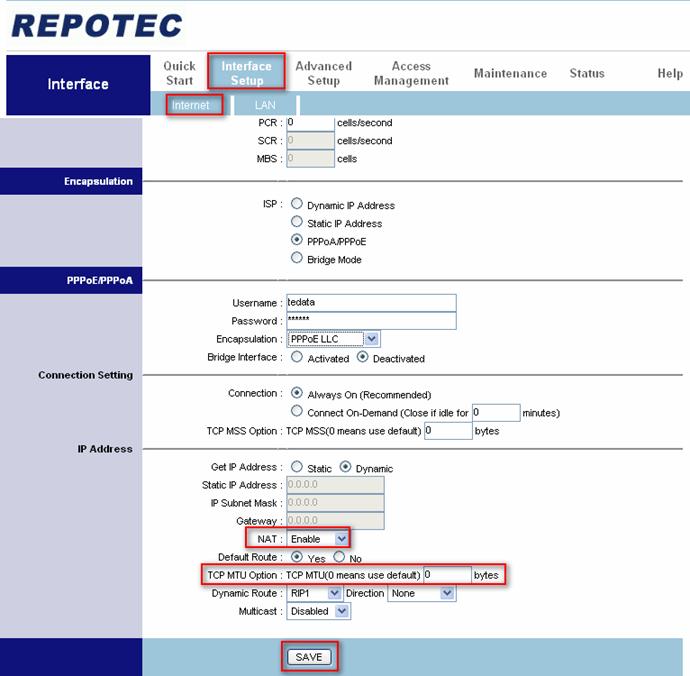This screenshot has height=676, width=690.
Task: Select PPPoA/PPPoE ISP option
Action: 297,239
